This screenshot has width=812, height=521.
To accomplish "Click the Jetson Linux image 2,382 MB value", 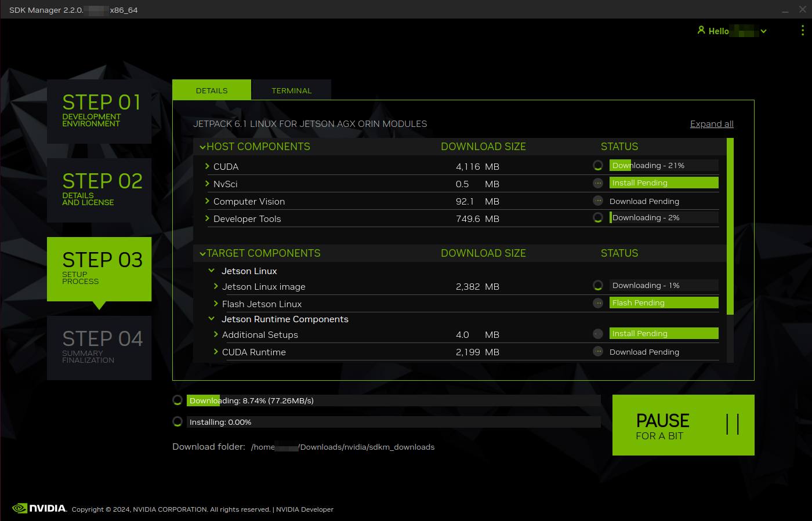I will coord(477,286).
